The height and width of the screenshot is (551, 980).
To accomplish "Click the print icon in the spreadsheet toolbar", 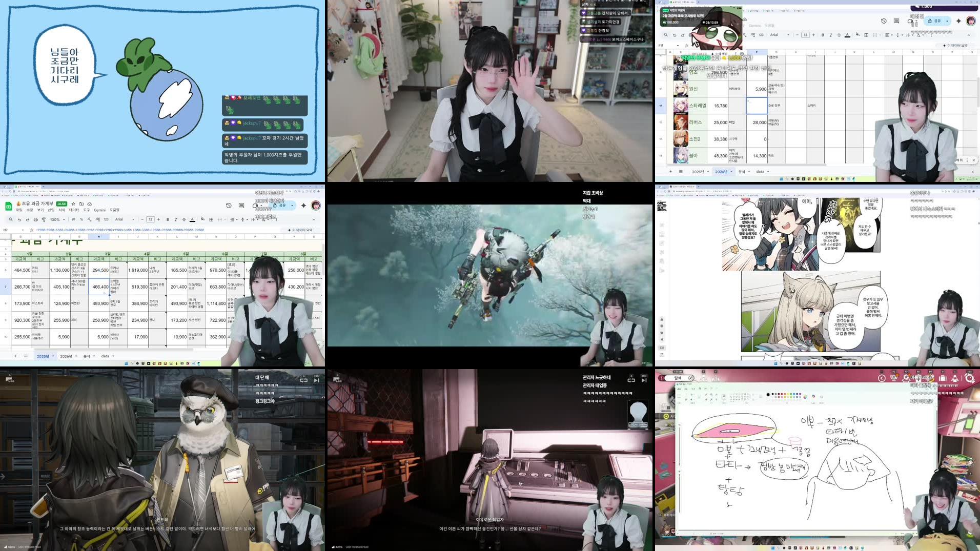I will [36, 219].
